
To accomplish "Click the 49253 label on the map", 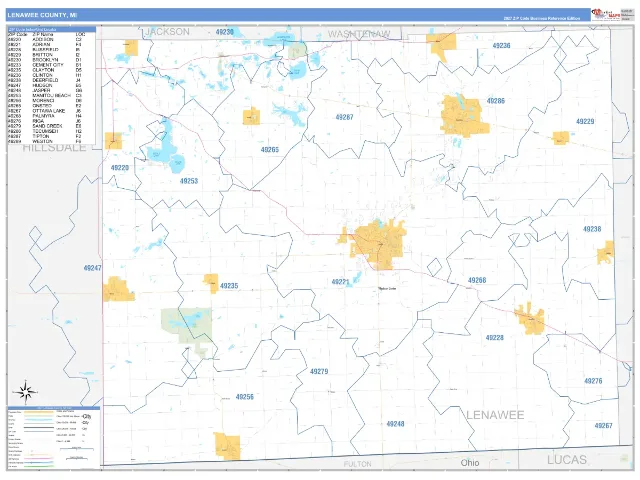I will coord(189,181).
